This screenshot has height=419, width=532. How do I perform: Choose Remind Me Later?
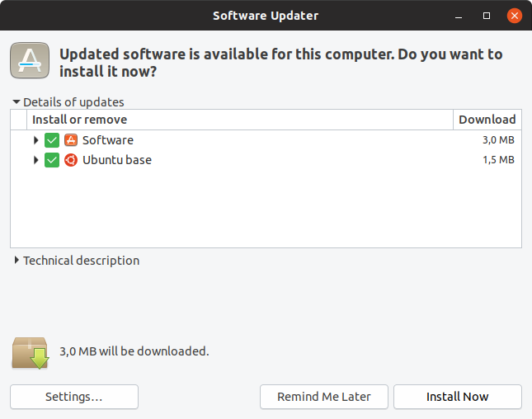324,397
